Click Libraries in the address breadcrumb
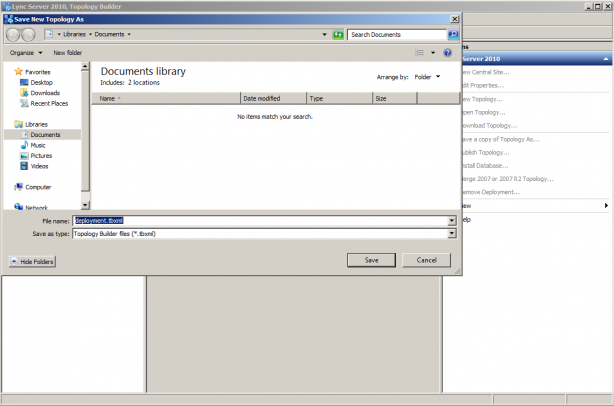 click(x=74, y=34)
